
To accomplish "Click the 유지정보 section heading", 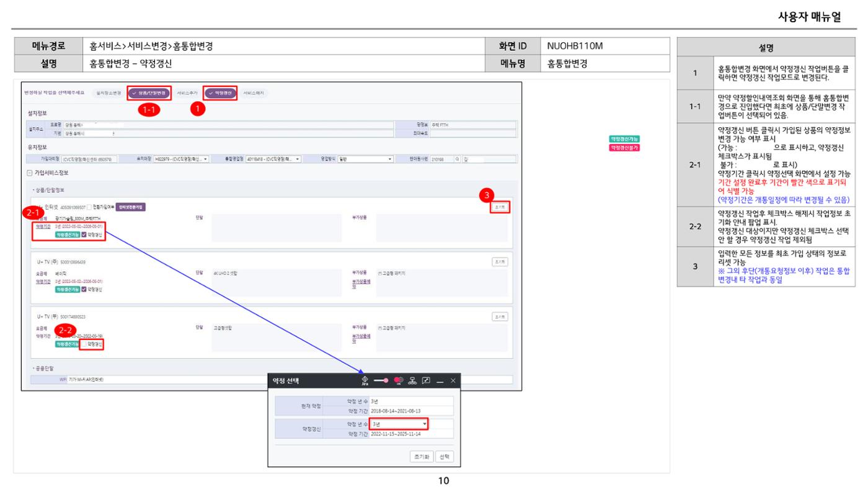I will 37,148.
